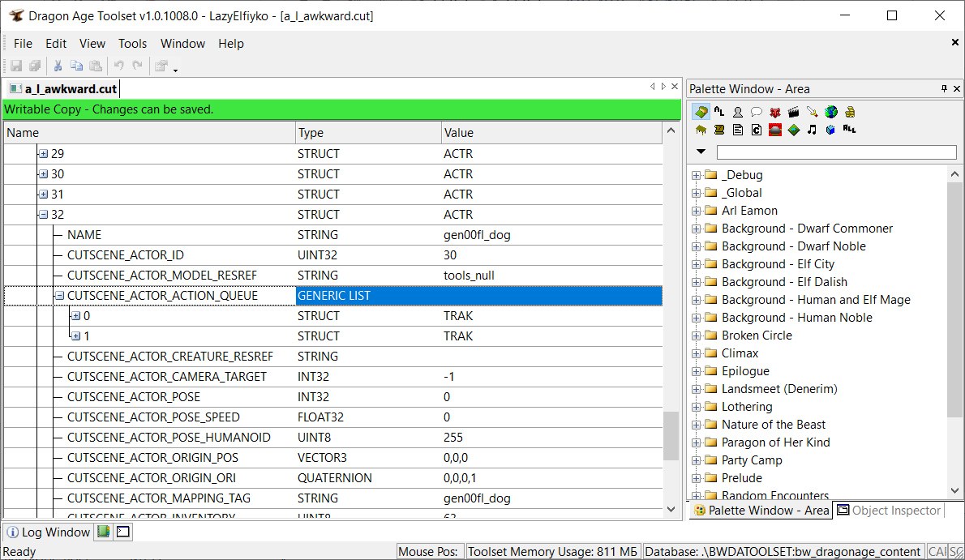This screenshot has height=560, width=965.
Task: Click the properties toolbar icon
Action: pyautogui.click(x=161, y=66)
